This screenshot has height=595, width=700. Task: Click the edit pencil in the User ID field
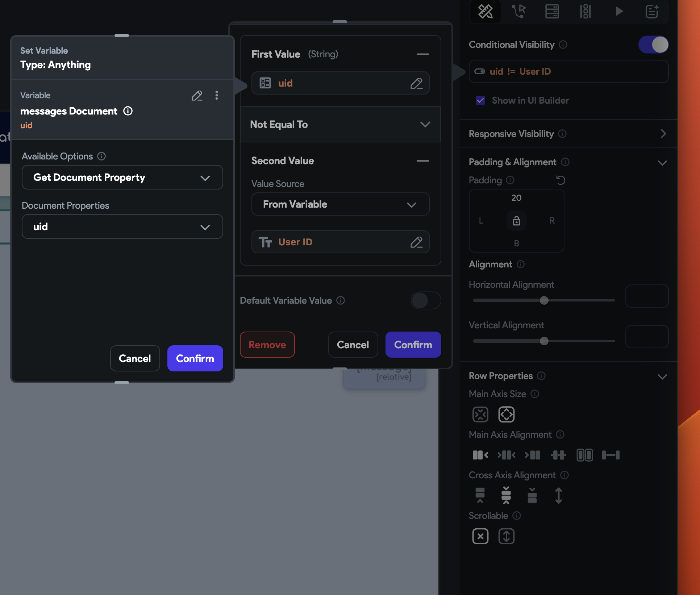(x=416, y=242)
